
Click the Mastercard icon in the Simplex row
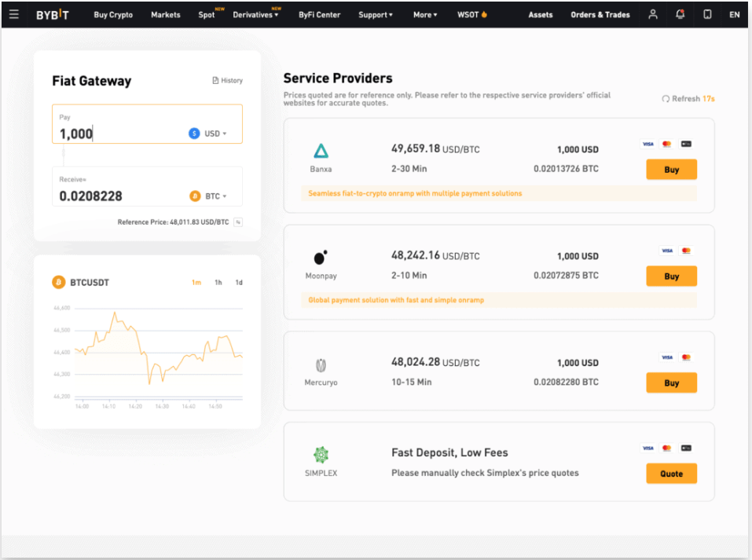pos(666,448)
